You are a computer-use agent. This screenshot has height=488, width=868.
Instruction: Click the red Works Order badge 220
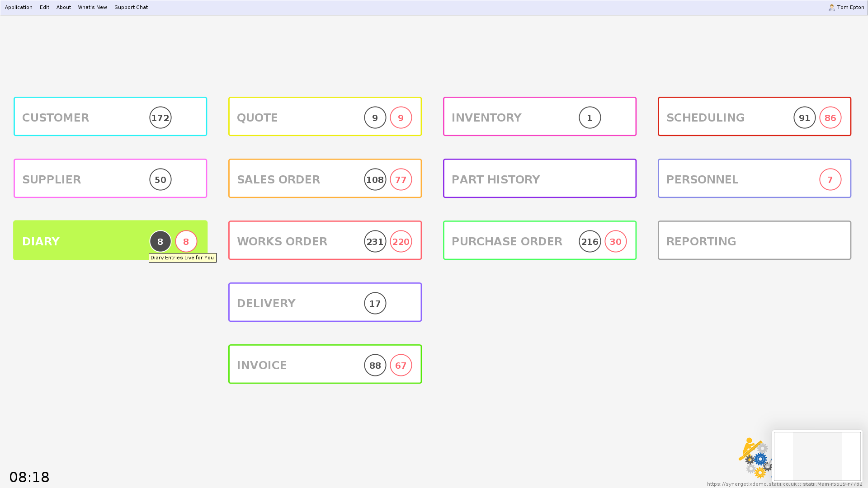pyautogui.click(x=401, y=242)
